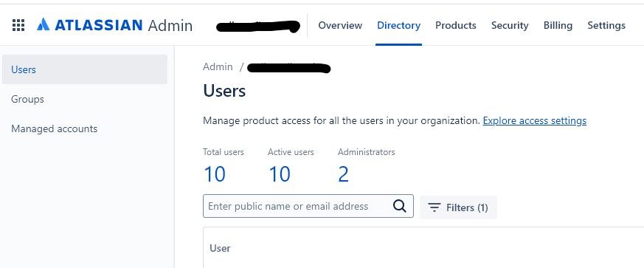Click the Users page heading
This screenshot has height=268, width=644.
[x=224, y=91]
